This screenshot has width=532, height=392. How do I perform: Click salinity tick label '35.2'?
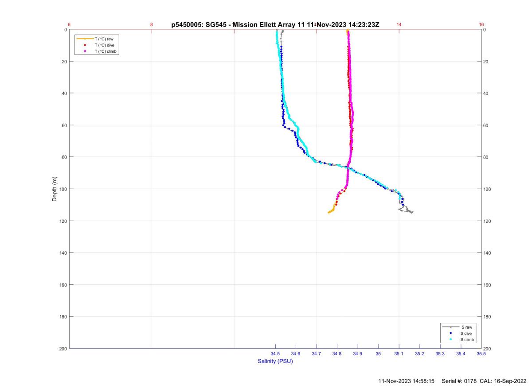tap(419, 353)
